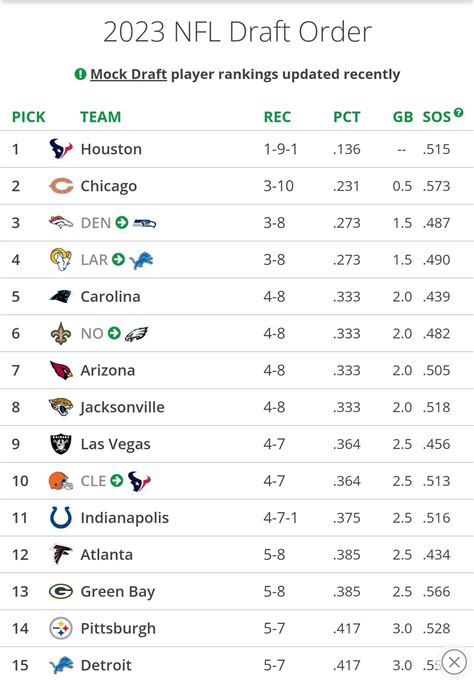Open the Carolina team name link
The image size is (474, 683).
pyautogui.click(x=111, y=297)
